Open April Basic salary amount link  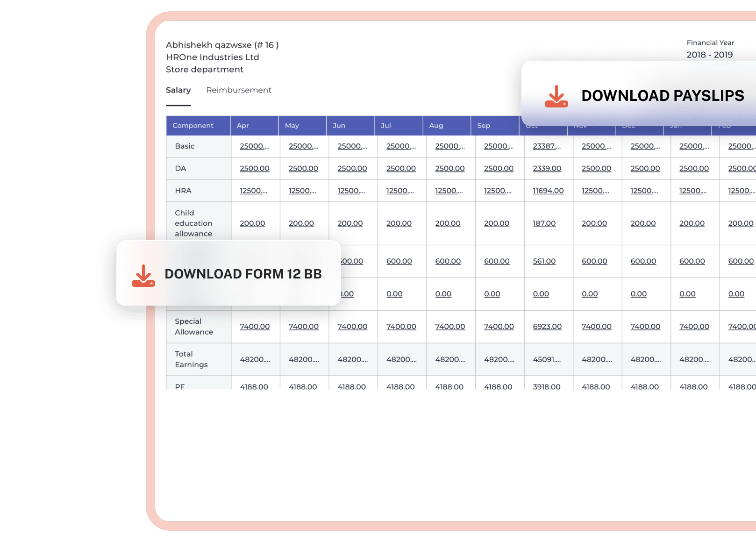point(254,146)
